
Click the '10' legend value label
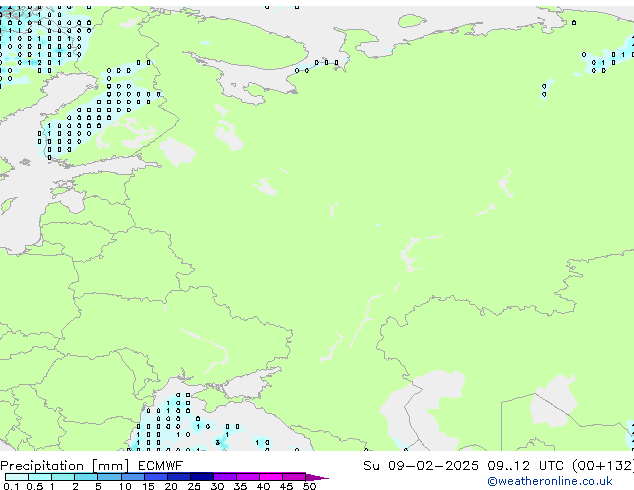125,486
